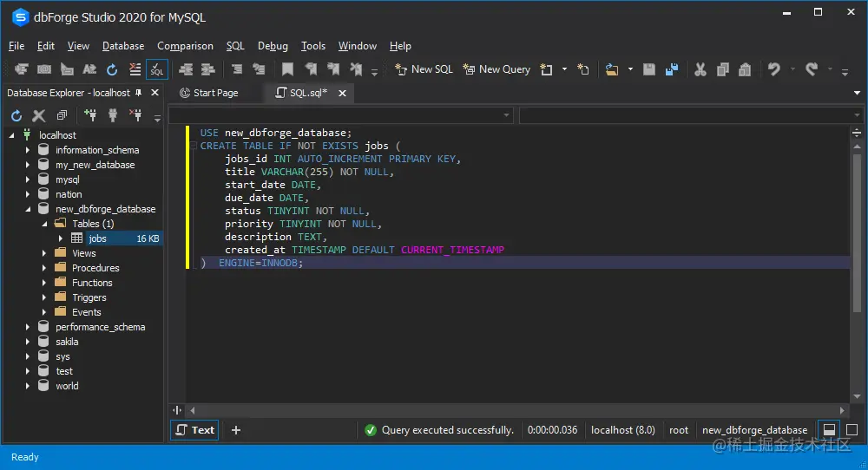This screenshot has height=470, width=868.
Task: Click the Paste clipboard icon
Action: coord(745,69)
